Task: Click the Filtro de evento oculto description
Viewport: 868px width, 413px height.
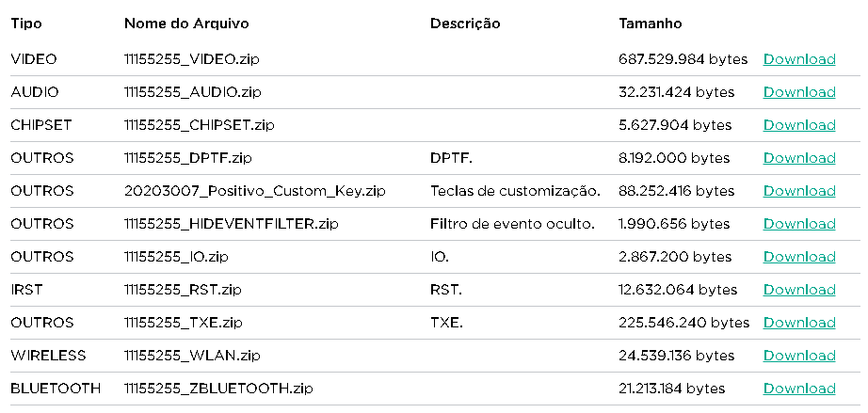Action: pyautogui.click(x=512, y=224)
